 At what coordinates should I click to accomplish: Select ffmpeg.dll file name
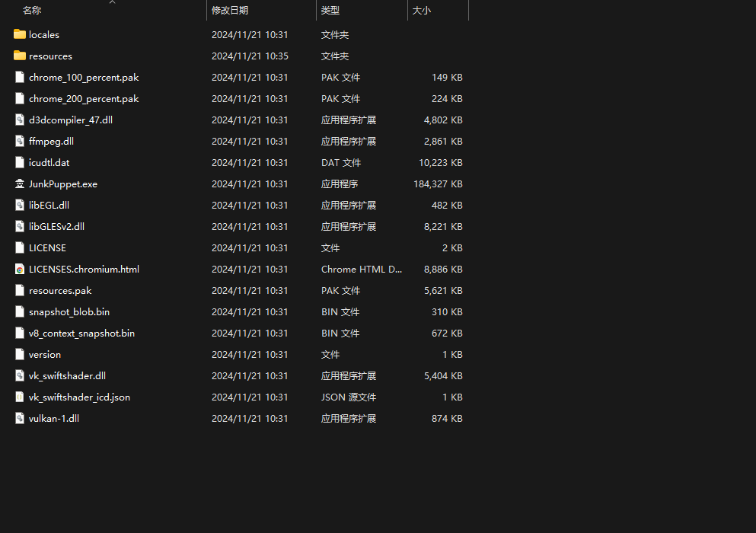coord(51,141)
